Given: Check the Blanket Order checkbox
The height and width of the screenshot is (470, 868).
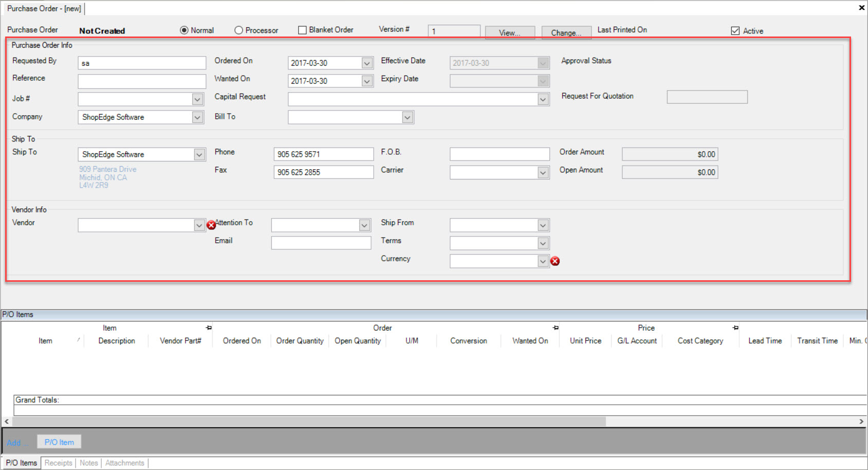Looking at the screenshot, I should (302, 30).
